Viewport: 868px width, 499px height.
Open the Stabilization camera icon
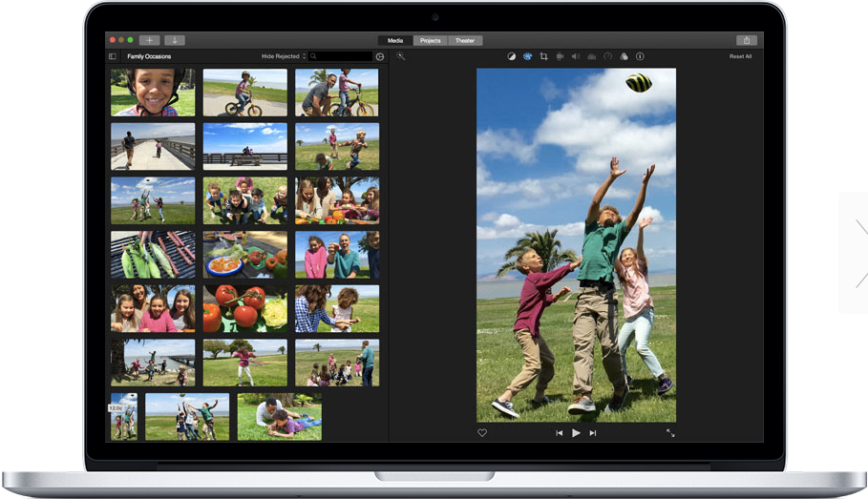point(560,56)
